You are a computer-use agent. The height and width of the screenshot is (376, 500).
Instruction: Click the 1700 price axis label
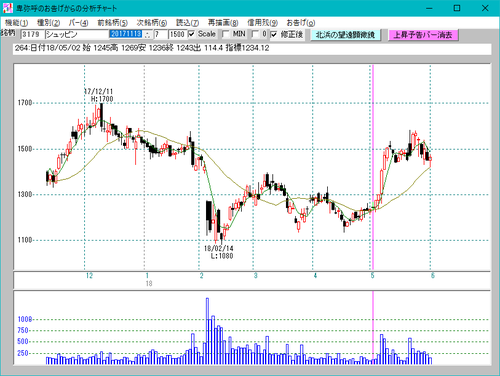pyautogui.click(x=25, y=103)
